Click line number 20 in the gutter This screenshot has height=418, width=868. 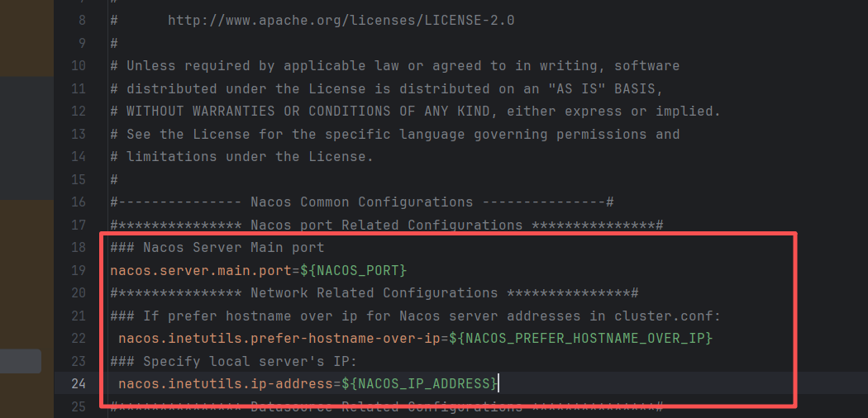pyautogui.click(x=79, y=292)
